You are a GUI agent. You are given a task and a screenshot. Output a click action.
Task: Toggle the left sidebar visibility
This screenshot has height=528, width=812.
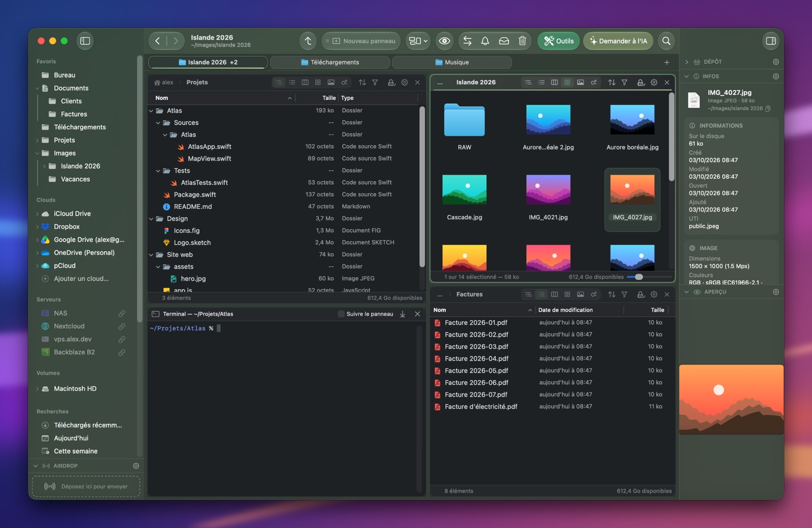85,41
